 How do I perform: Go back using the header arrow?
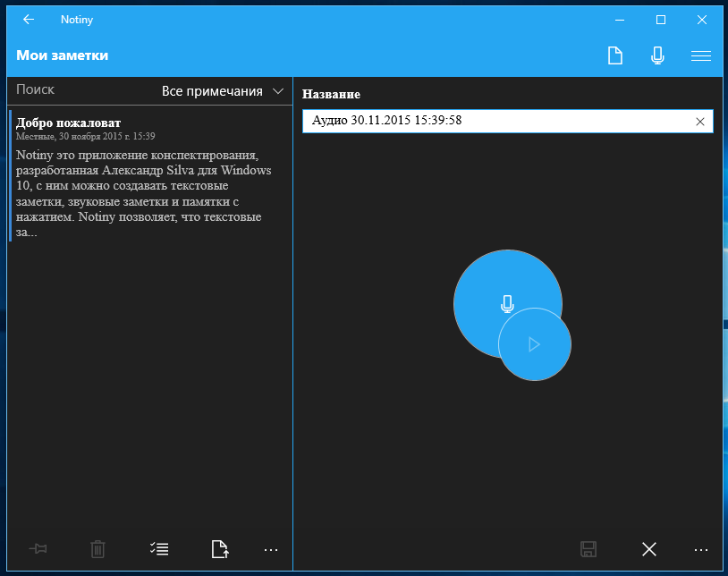[x=29, y=20]
